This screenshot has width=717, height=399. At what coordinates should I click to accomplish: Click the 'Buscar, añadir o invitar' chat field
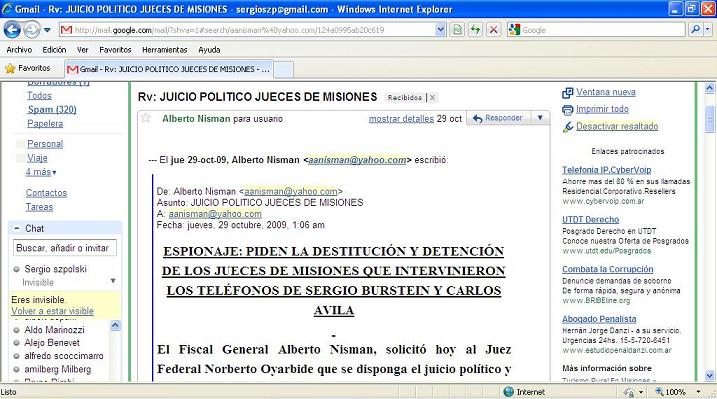click(x=64, y=248)
